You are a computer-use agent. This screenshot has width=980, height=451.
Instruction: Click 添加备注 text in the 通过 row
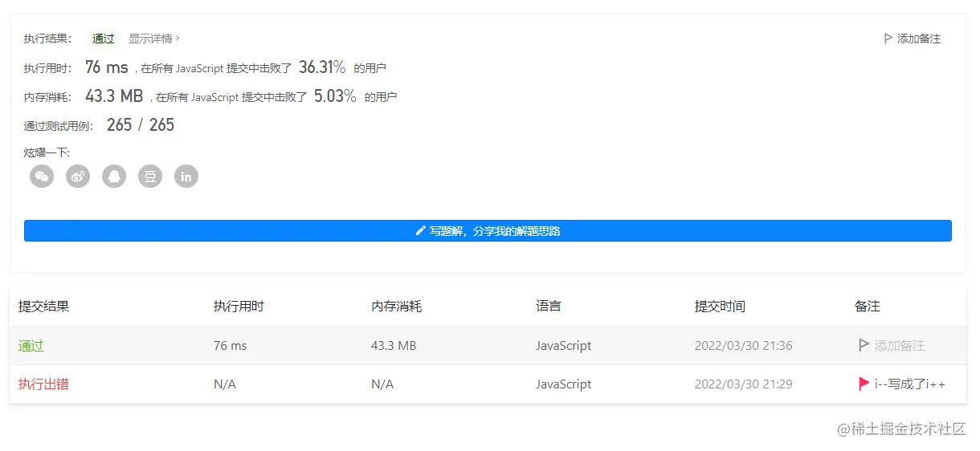coord(900,346)
